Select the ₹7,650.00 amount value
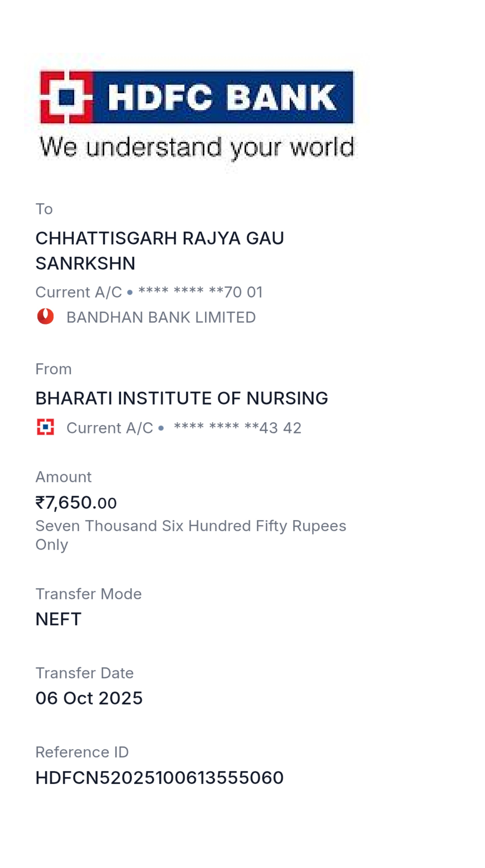485x868 pixels. (x=76, y=503)
